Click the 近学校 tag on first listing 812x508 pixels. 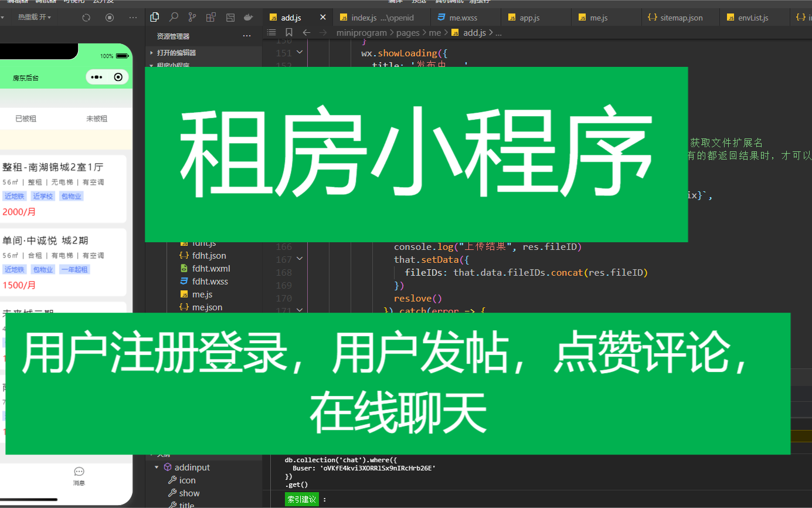click(x=43, y=197)
